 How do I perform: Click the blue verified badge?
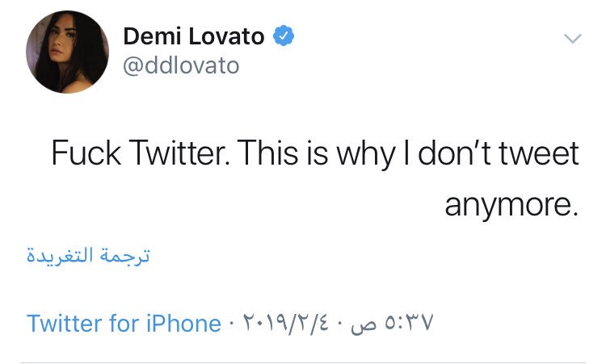click(x=282, y=37)
